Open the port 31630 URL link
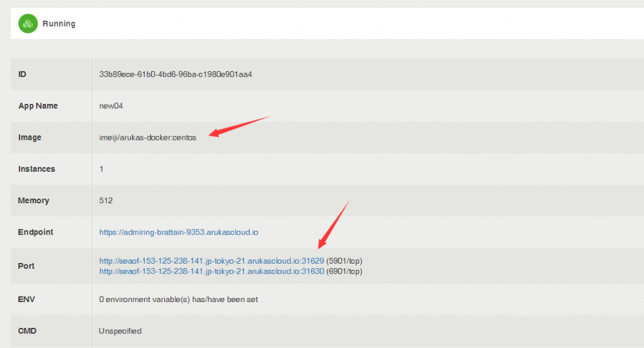This screenshot has height=348, width=644. coord(211,271)
